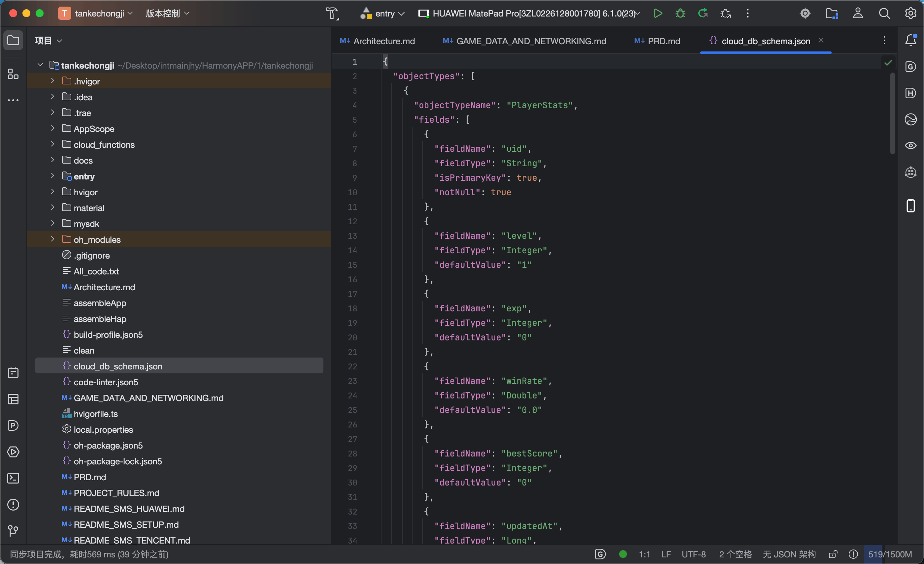This screenshot has height=564, width=924.
Task: Open the 版本控制 menu
Action: point(167,14)
